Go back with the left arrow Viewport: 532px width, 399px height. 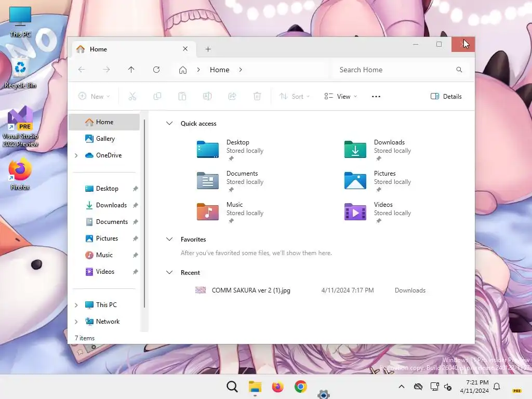pos(82,70)
